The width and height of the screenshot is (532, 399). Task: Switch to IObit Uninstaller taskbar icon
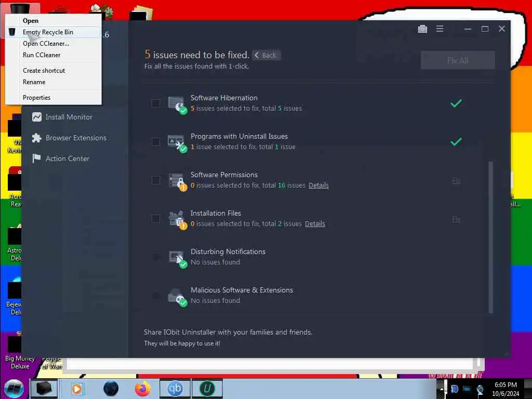coord(207,389)
